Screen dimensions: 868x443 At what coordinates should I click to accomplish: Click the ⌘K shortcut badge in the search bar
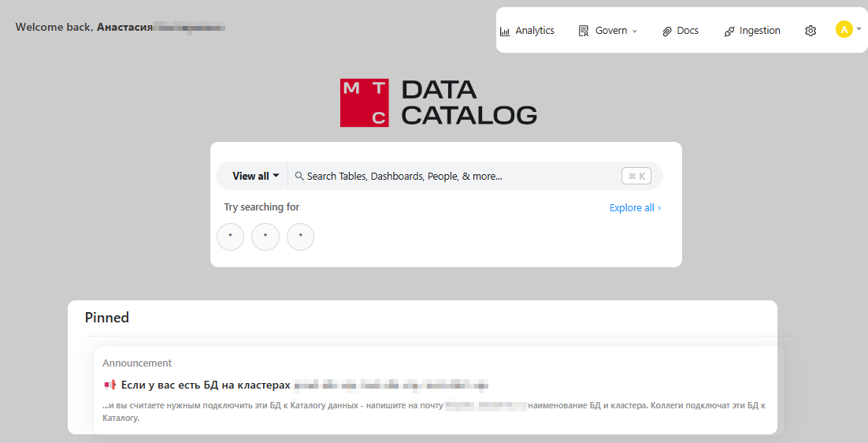coord(636,177)
